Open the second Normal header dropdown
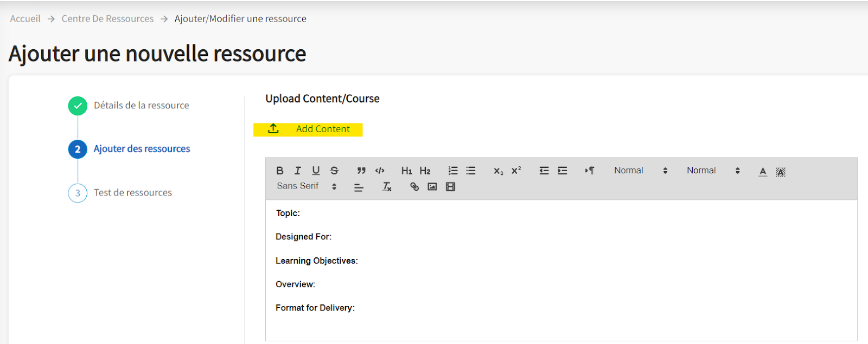868x344 pixels. 713,171
